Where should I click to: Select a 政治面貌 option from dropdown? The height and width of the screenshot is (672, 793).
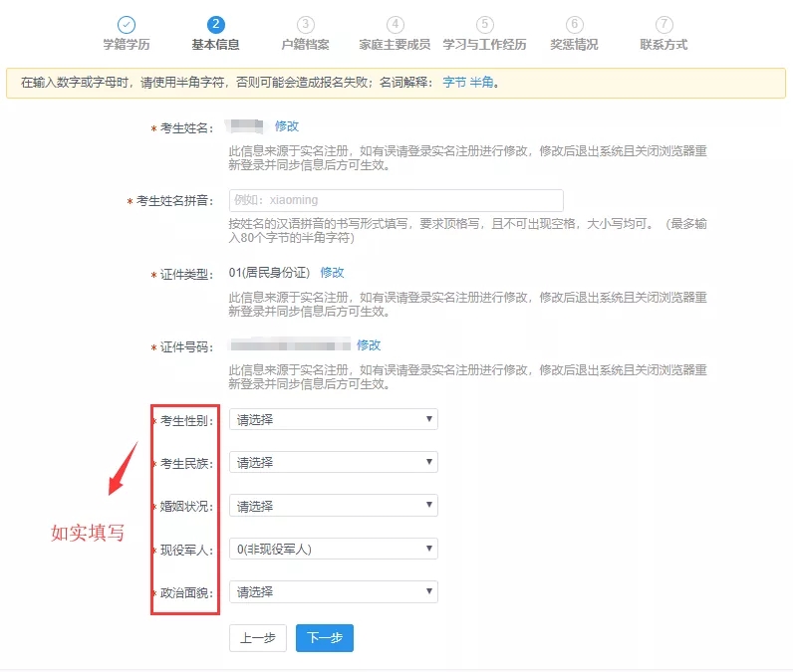(333, 591)
